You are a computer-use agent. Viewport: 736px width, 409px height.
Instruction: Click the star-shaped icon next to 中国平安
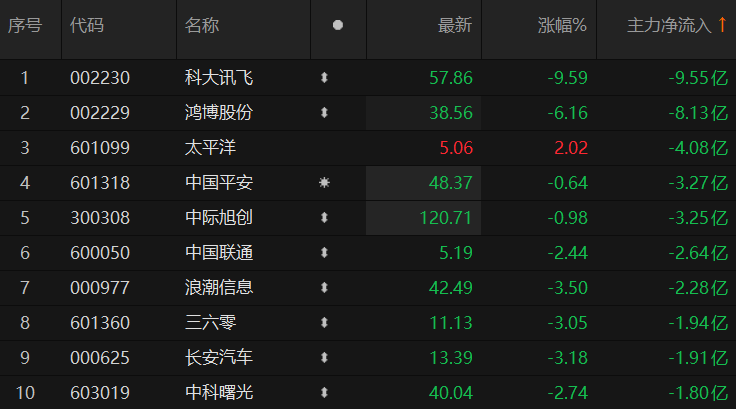[x=324, y=183]
